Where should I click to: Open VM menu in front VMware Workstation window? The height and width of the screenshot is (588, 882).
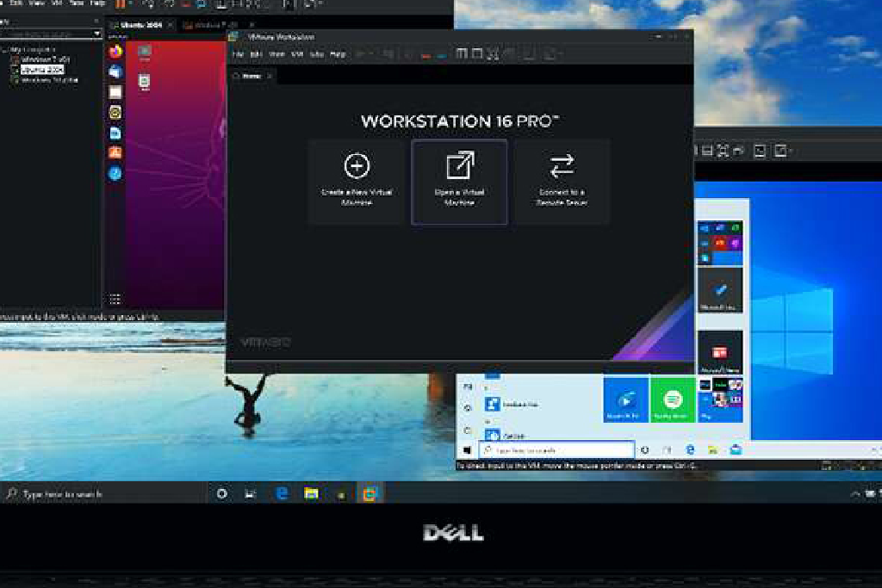tap(297, 54)
